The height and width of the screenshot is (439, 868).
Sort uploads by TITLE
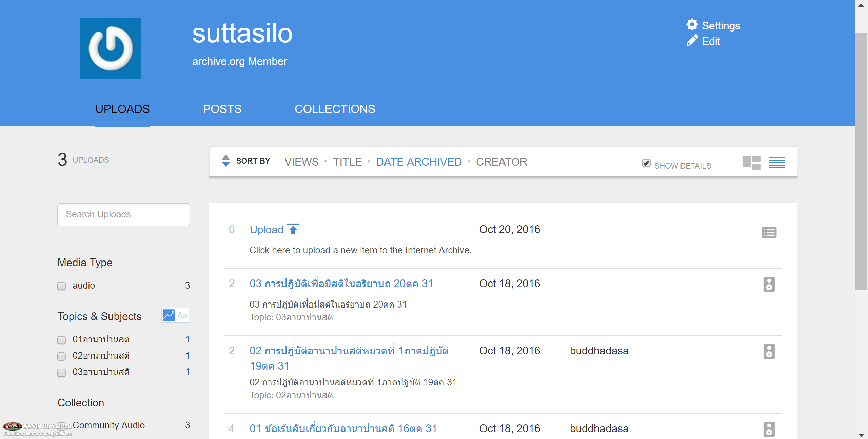(347, 162)
